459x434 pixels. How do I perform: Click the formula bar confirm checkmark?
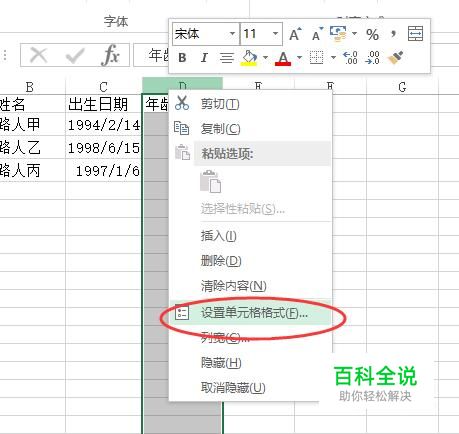(x=75, y=55)
